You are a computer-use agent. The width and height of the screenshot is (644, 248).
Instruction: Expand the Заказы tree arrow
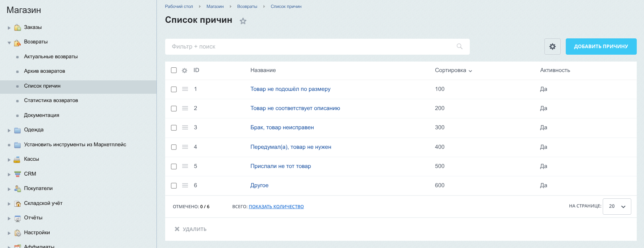click(x=9, y=28)
